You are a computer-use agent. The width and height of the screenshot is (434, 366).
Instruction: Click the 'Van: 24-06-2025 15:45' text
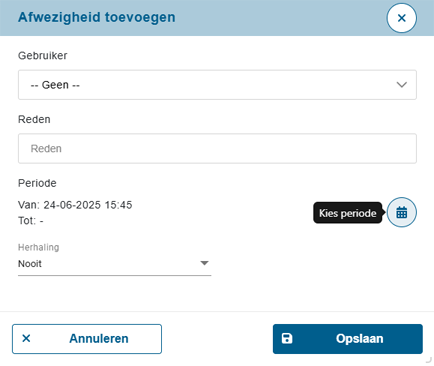pos(75,205)
